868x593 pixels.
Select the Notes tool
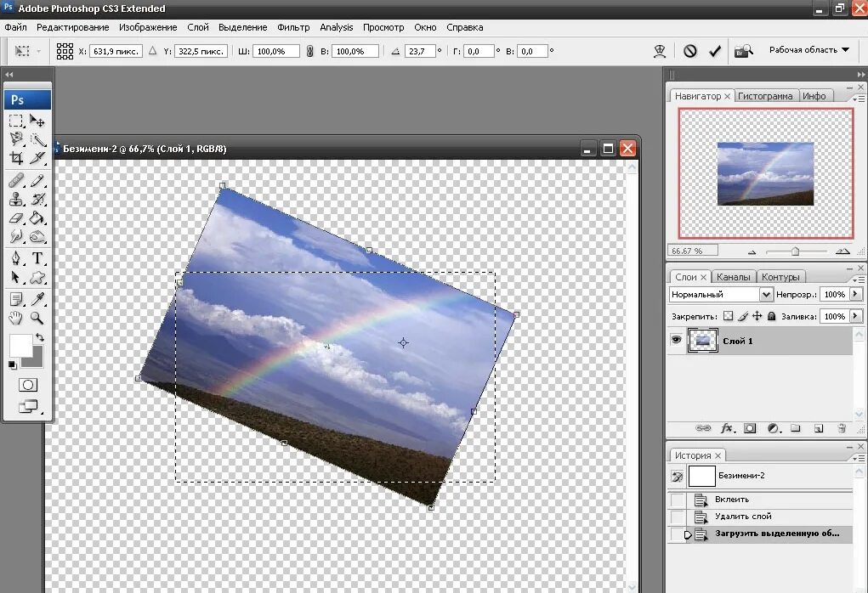pos(16,299)
